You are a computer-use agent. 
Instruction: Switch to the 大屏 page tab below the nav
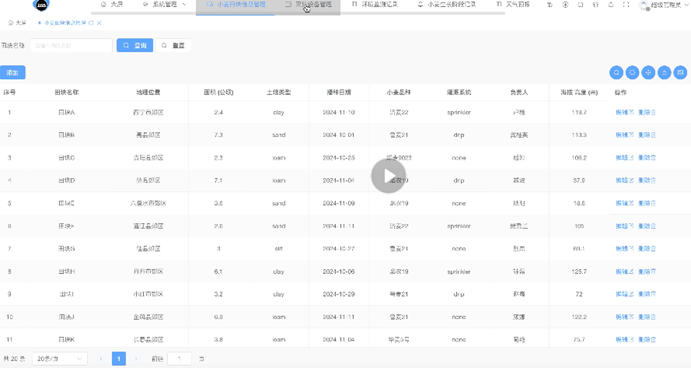[x=17, y=22]
